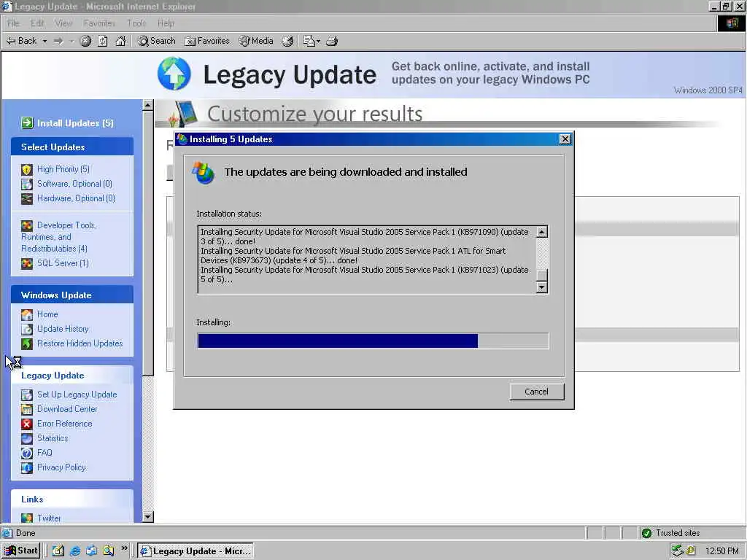Click sidebar scroll down arrow
Screen dimensions: 747x560
pyautogui.click(x=147, y=517)
